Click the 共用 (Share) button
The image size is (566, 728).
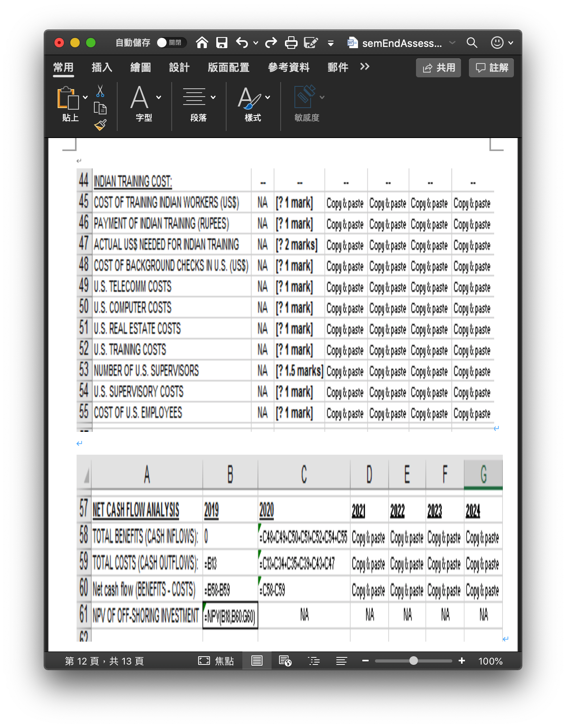pyautogui.click(x=439, y=68)
